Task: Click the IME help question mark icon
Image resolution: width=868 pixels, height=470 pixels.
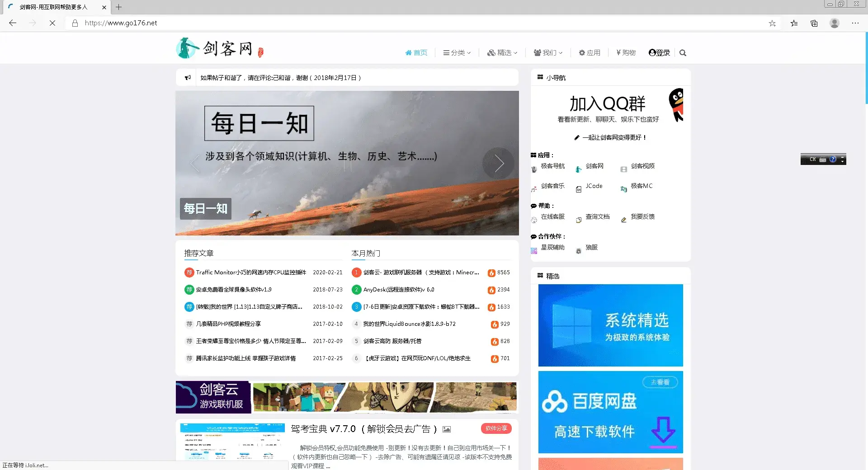Action: 833,159
